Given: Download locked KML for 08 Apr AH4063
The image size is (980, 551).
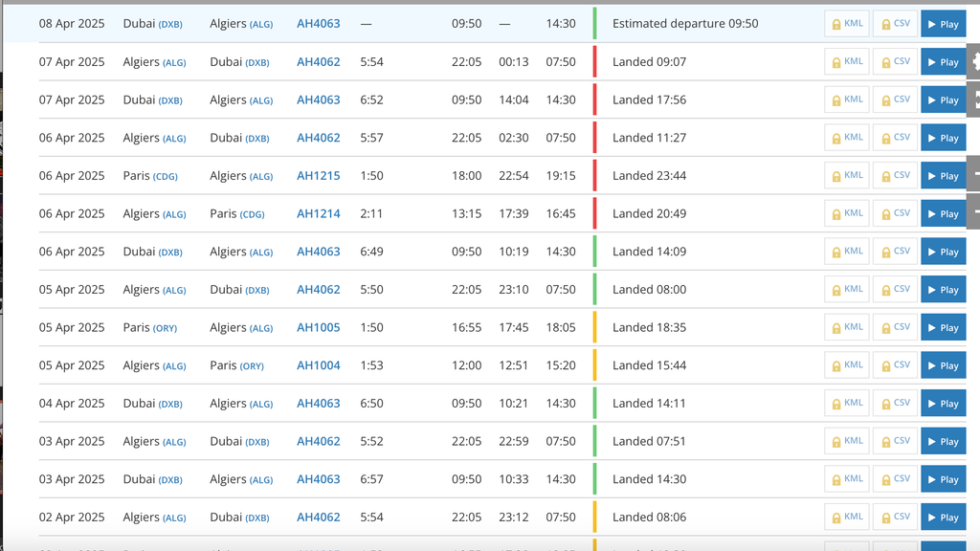Looking at the screenshot, I should click(x=847, y=24).
